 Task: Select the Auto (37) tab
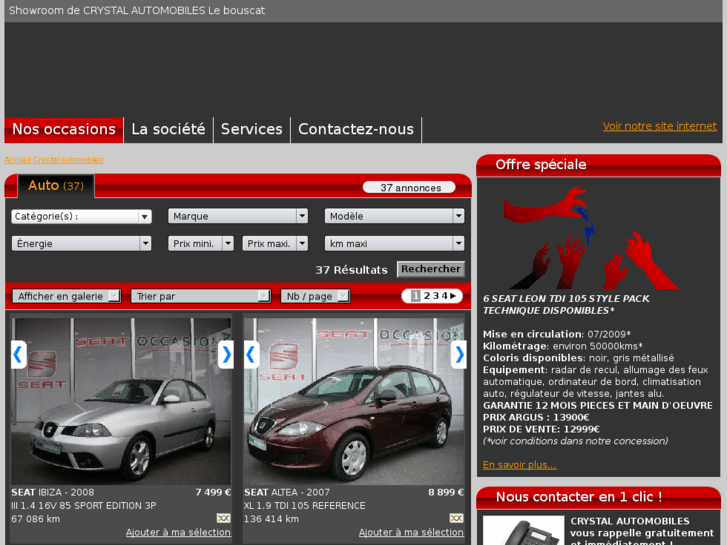coord(56,186)
